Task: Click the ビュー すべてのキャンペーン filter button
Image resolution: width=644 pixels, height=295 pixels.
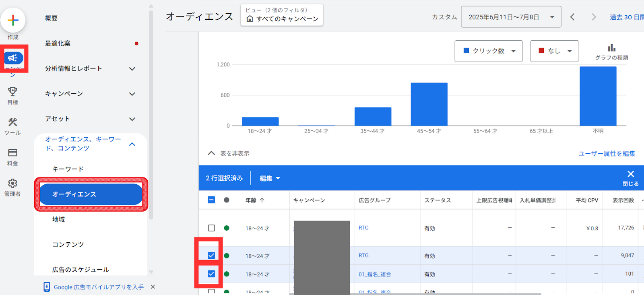Action: tap(282, 15)
